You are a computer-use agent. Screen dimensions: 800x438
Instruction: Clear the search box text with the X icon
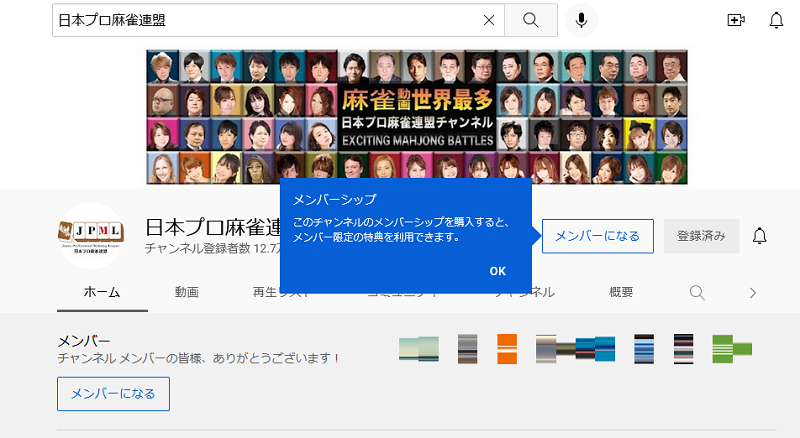pyautogui.click(x=489, y=20)
